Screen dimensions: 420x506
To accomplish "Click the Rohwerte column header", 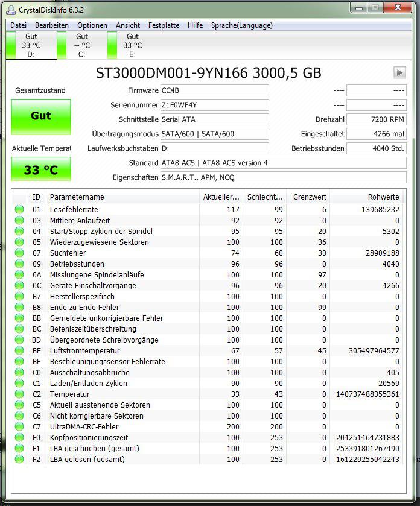I will tap(366, 197).
